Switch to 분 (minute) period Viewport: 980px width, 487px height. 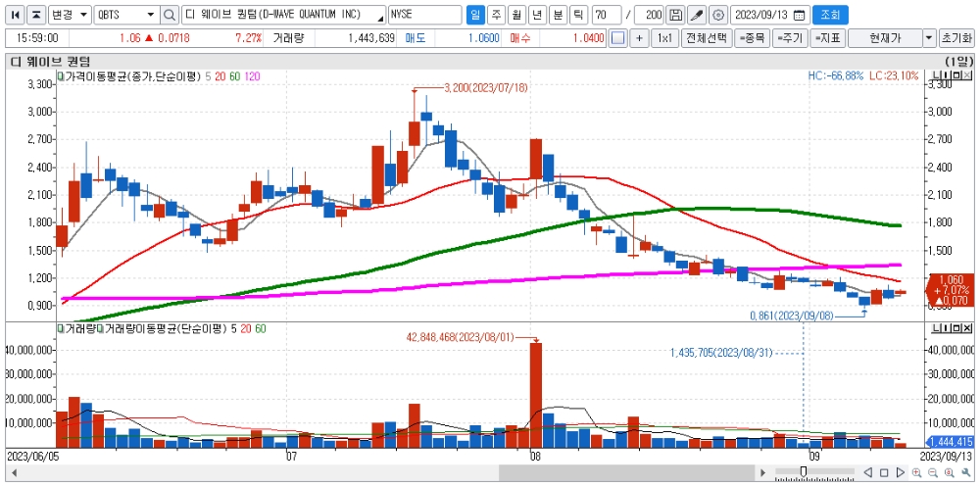559,15
